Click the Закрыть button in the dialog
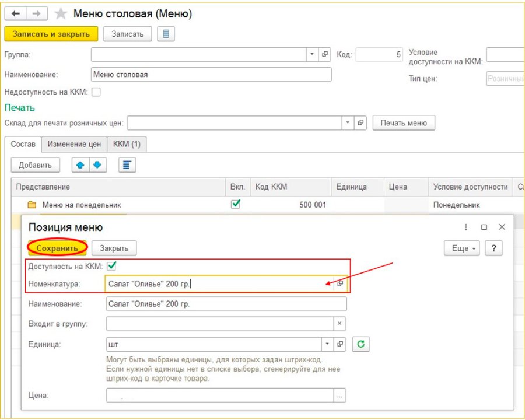Image resolution: width=525 pixels, height=420 pixels. [x=114, y=248]
